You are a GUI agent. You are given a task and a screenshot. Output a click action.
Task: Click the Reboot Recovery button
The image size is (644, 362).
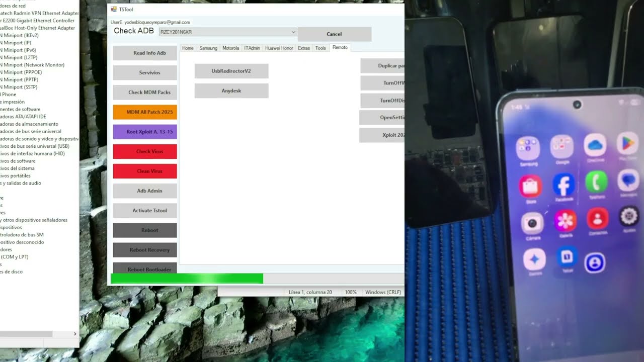pyautogui.click(x=145, y=250)
